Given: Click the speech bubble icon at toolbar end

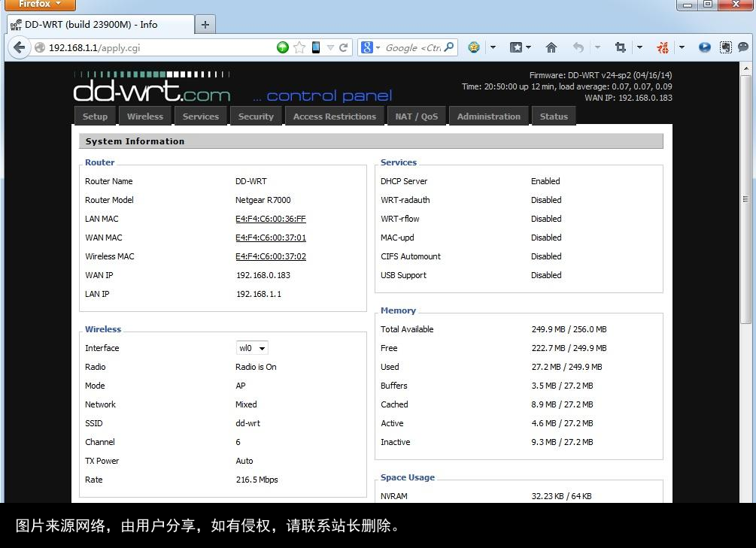Looking at the screenshot, I should tap(744, 47).
